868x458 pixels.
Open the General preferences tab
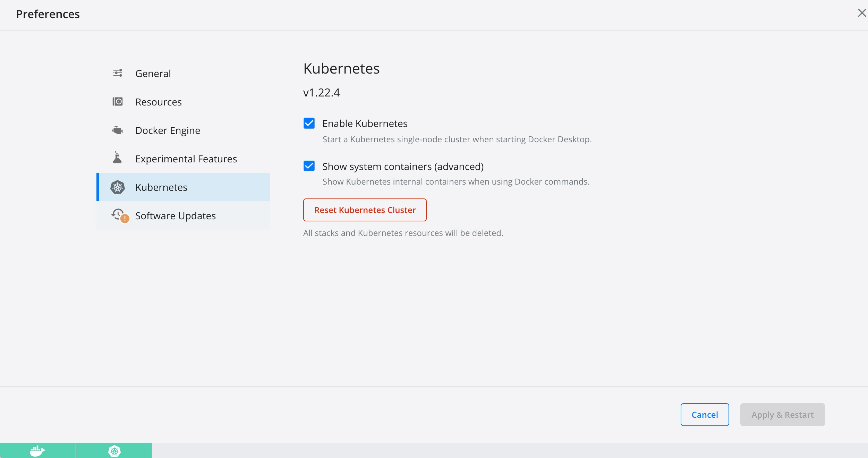[153, 74]
